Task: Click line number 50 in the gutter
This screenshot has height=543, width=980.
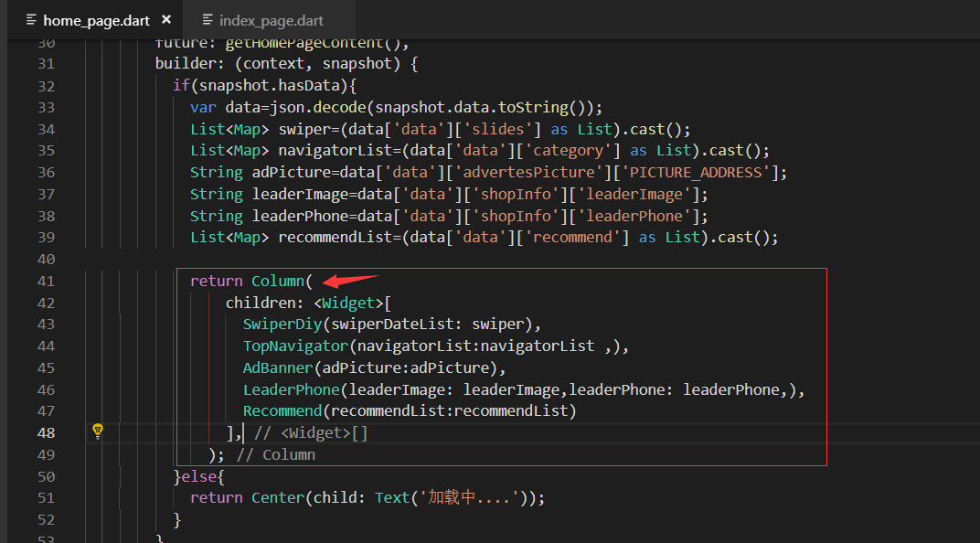Action: 46,477
